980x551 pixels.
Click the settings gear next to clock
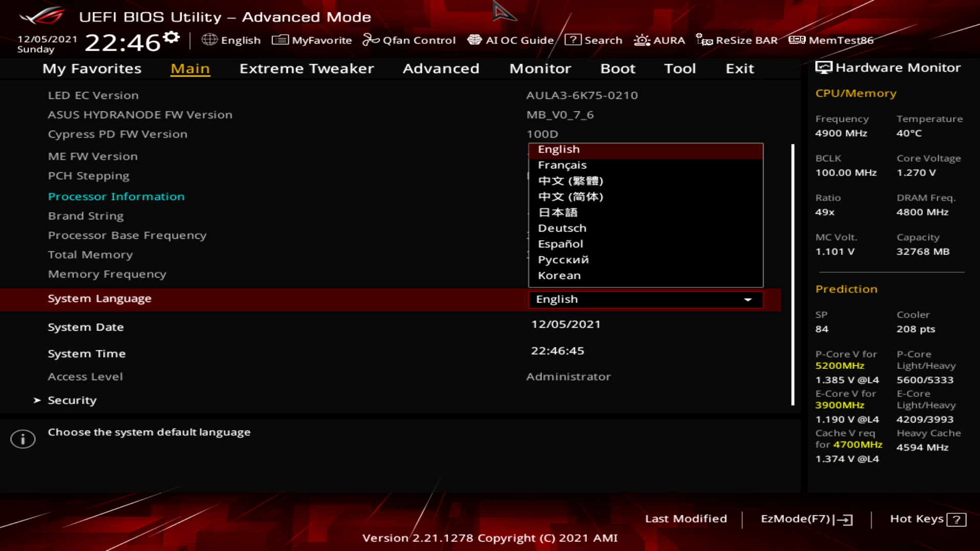point(171,37)
